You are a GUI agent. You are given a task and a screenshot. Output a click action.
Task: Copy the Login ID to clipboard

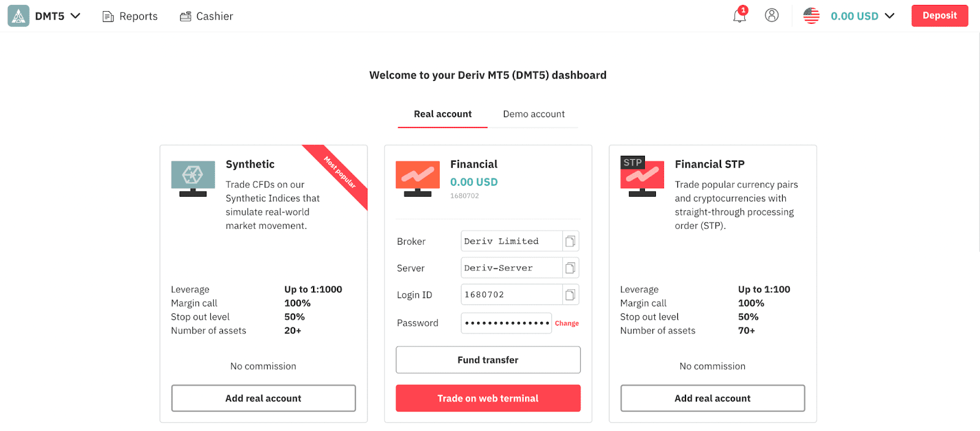pyautogui.click(x=570, y=295)
